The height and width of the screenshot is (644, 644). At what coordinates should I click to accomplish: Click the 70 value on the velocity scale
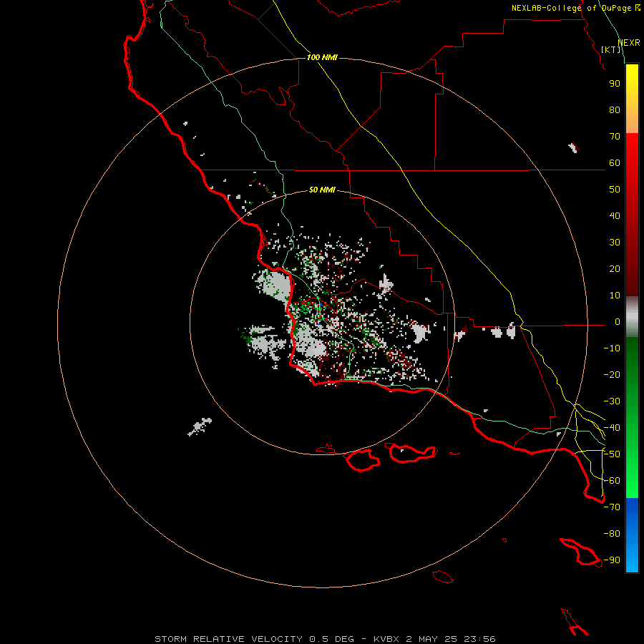point(615,137)
